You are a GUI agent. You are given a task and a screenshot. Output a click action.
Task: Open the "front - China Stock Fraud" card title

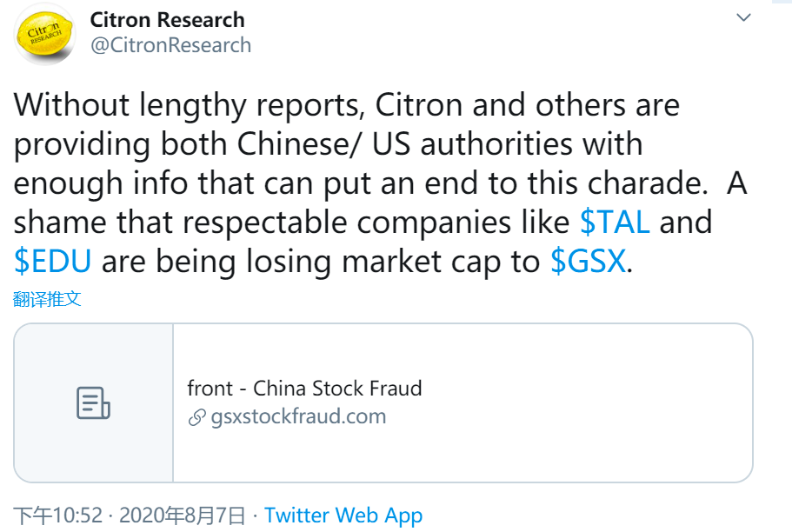pos(304,388)
